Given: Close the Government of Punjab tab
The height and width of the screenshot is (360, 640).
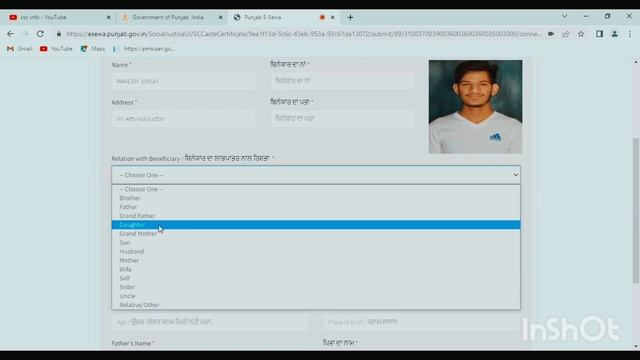Looking at the screenshot, I should tap(220, 18).
